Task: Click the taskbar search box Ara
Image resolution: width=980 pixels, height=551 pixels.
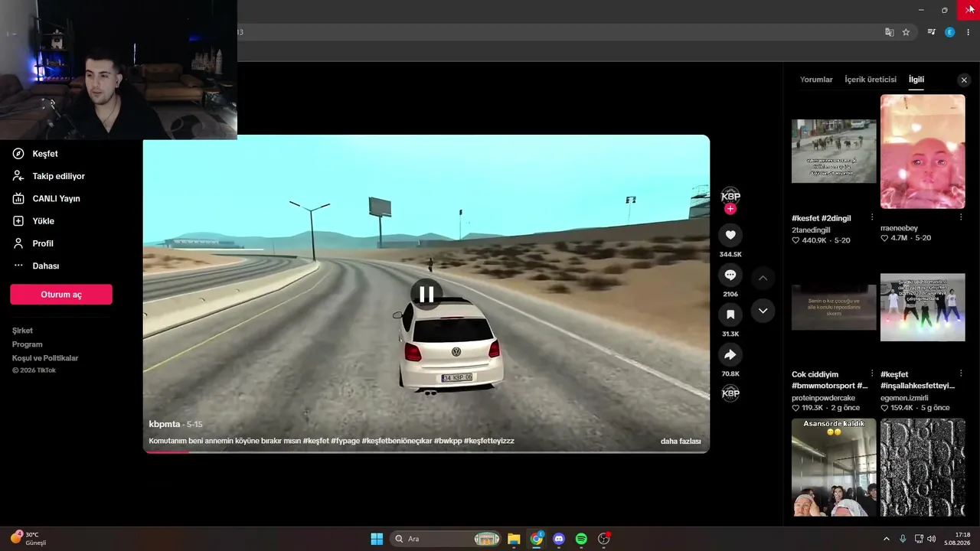Action: pos(446,539)
